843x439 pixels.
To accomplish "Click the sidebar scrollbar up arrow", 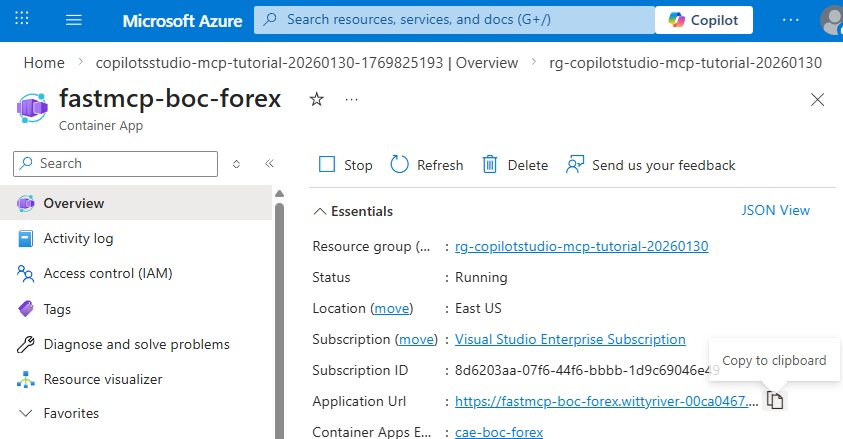I will coord(279,194).
